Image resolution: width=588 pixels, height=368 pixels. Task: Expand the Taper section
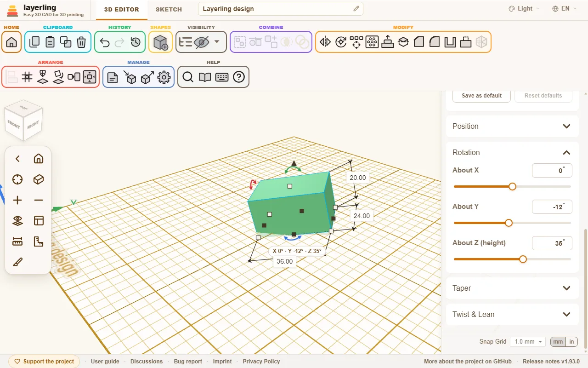pyautogui.click(x=512, y=288)
